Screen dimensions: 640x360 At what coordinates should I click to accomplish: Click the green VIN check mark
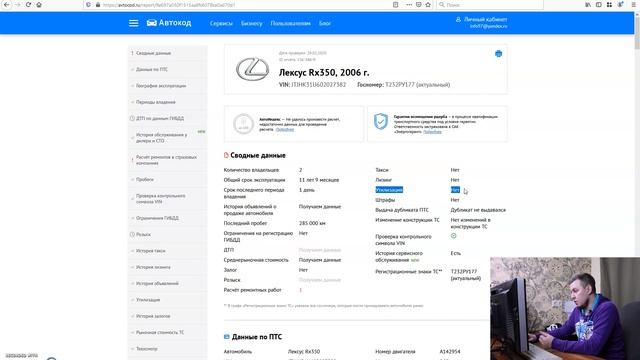click(x=453, y=236)
